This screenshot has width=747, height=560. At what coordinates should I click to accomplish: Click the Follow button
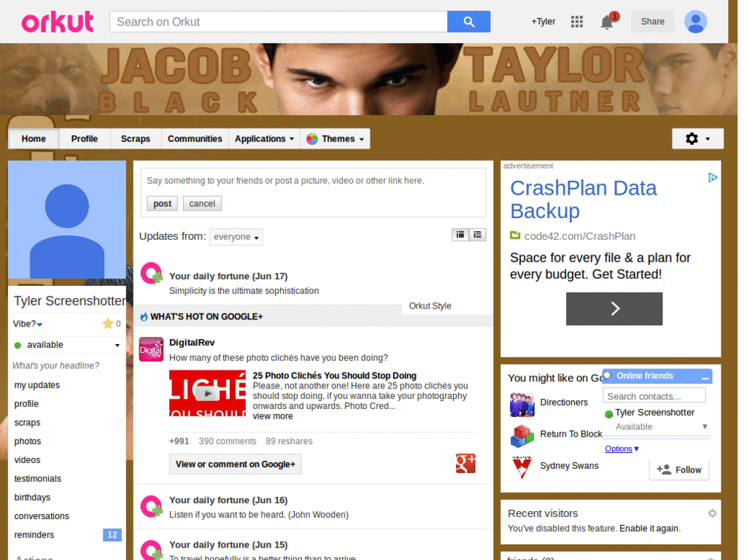[679, 470]
